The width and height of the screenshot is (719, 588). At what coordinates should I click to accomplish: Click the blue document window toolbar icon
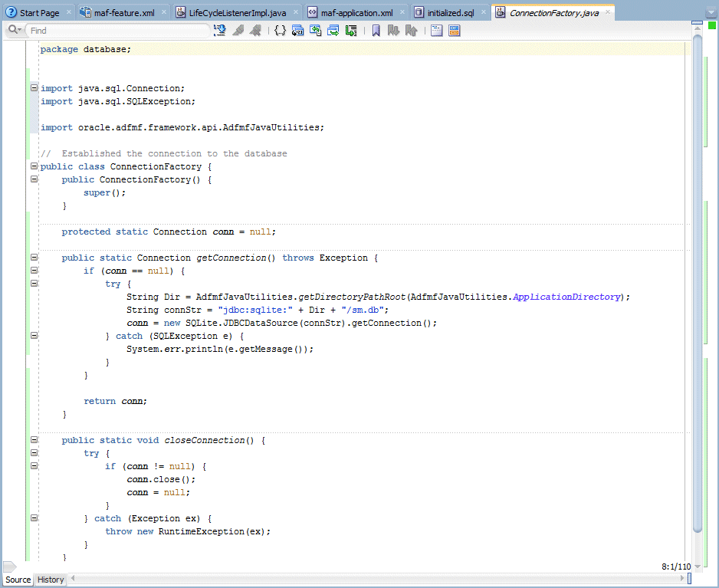(437, 30)
